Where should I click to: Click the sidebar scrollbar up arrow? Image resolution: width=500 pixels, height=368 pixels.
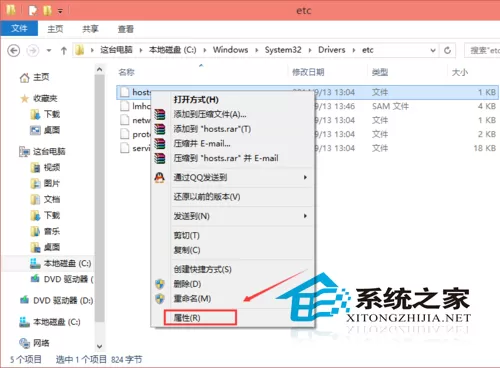[x=99, y=69]
